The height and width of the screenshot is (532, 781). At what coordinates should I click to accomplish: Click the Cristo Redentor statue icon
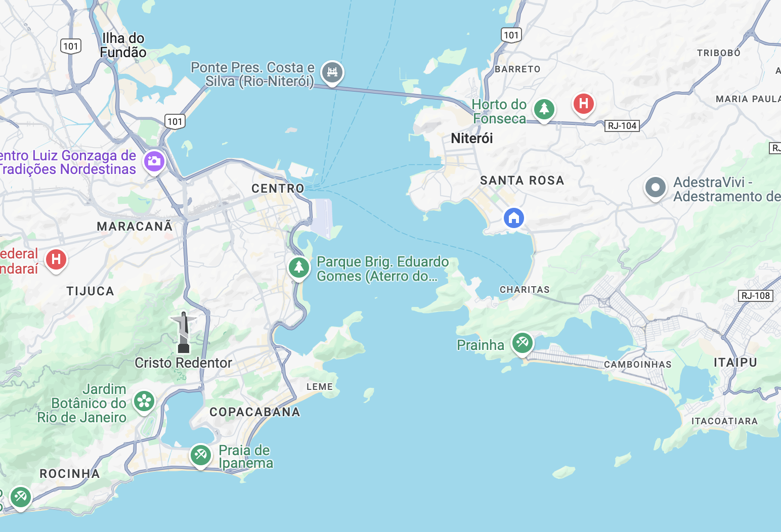click(x=184, y=332)
